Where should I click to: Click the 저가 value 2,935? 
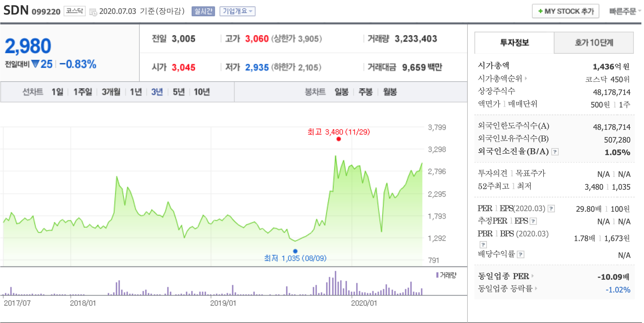[x=257, y=67]
